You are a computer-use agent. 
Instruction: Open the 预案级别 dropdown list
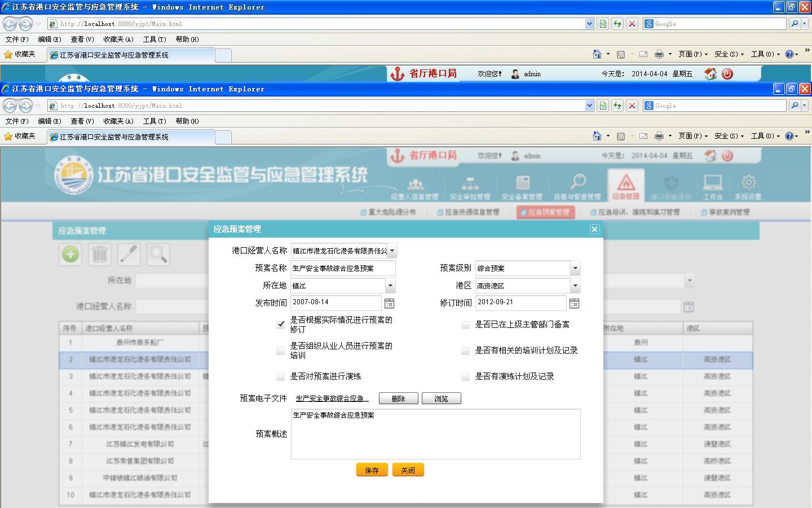point(575,268)
